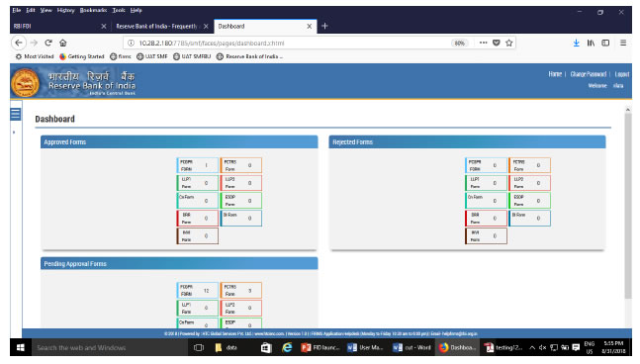Open the FCGPR Form tile in Approved Forms
Image resolution: width=640 pixels, height=364 pixels.
[x=197, y=165]
